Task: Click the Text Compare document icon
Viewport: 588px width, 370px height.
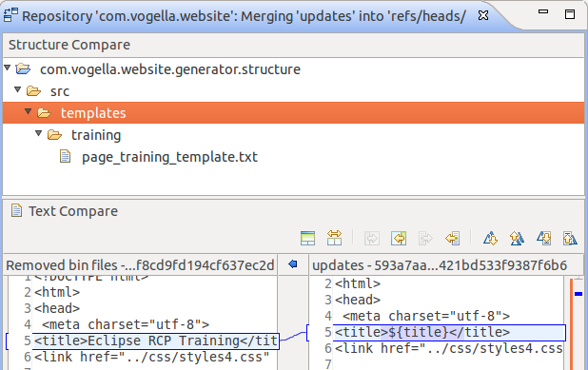Action: pos(16,210)
